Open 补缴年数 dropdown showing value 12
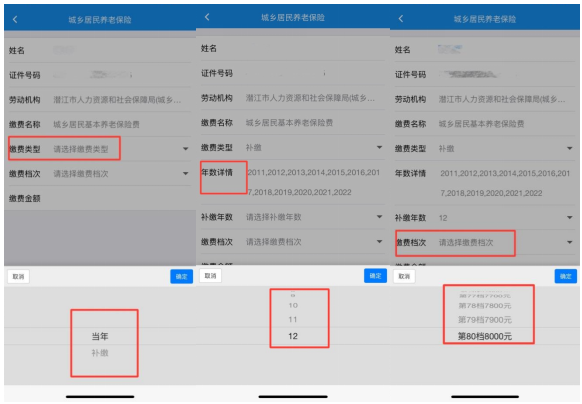Viewport: 582px width, 404px height. tap(485, 218)
